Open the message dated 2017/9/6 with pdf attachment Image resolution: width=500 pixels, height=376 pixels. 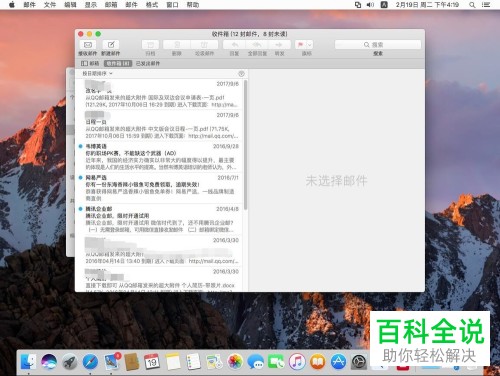click(x=161, y=94)
